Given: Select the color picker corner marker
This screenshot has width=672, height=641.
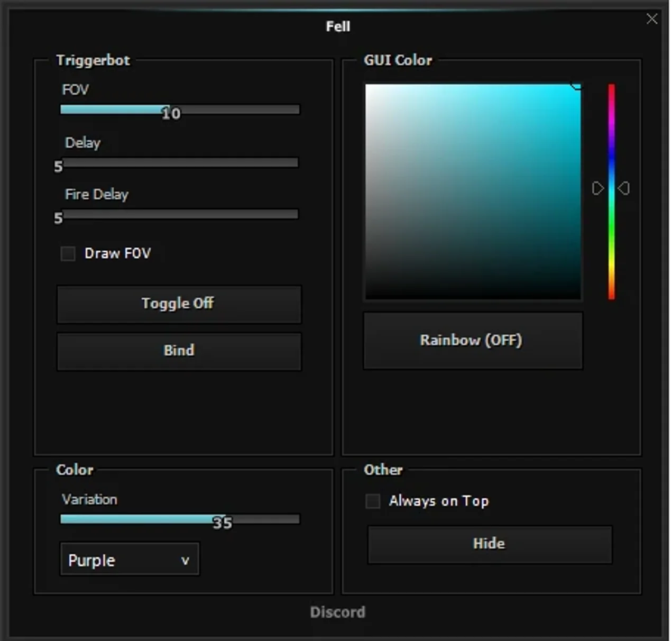Looking at the screenshot, I should [x=575, y=87].
